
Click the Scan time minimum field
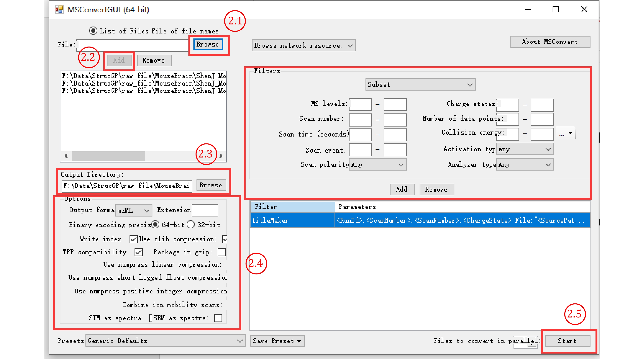(360, 135)
